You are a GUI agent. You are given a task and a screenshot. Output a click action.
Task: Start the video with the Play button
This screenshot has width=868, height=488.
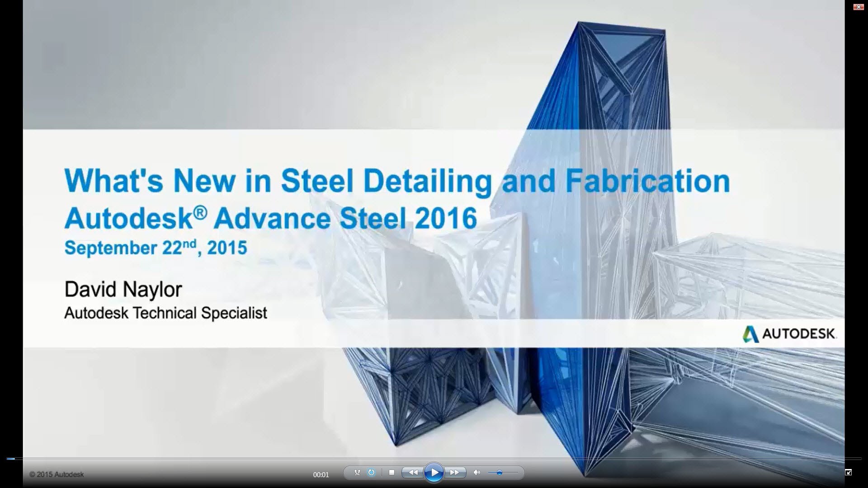tap(434, 473)
